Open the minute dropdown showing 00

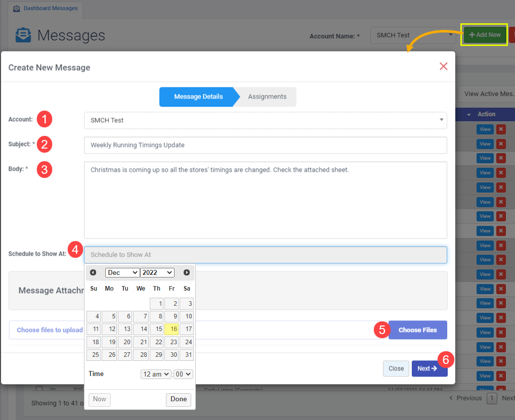pos(183,374)
